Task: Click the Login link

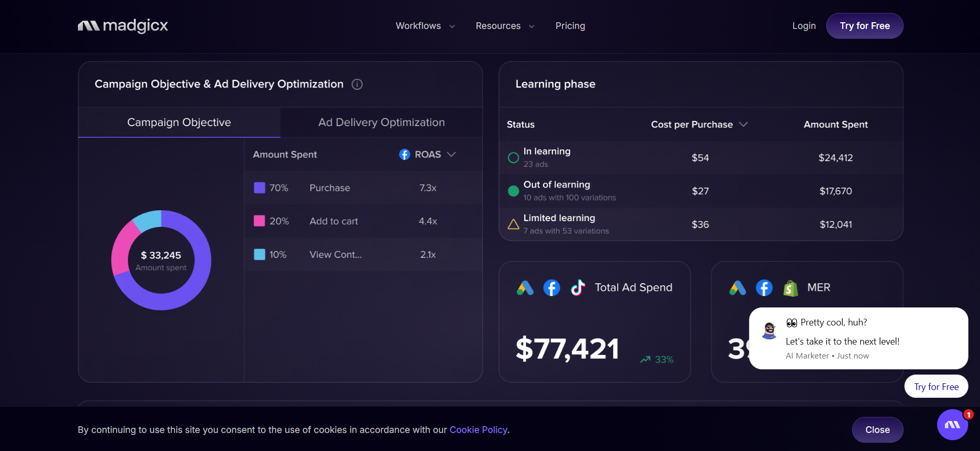Action: coord(804,26)
